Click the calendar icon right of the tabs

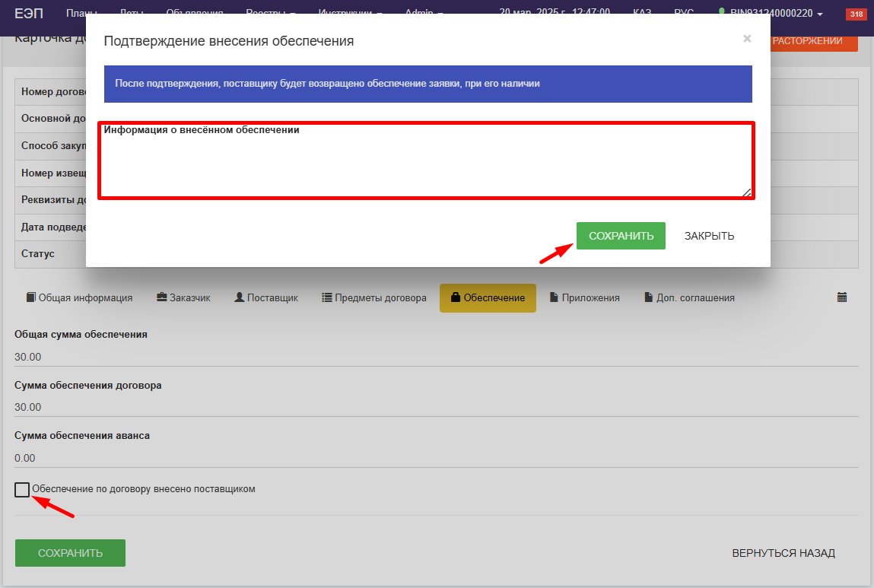[842, 298]
